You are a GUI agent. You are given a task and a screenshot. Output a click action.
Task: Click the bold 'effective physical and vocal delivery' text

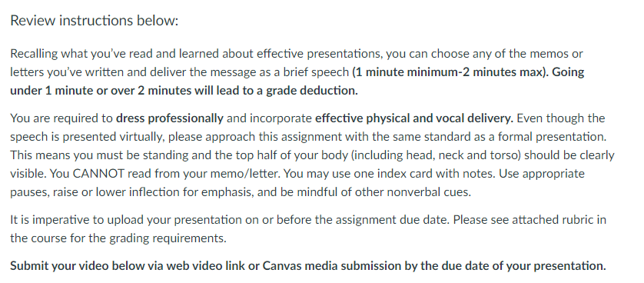[x=414, y=118]
